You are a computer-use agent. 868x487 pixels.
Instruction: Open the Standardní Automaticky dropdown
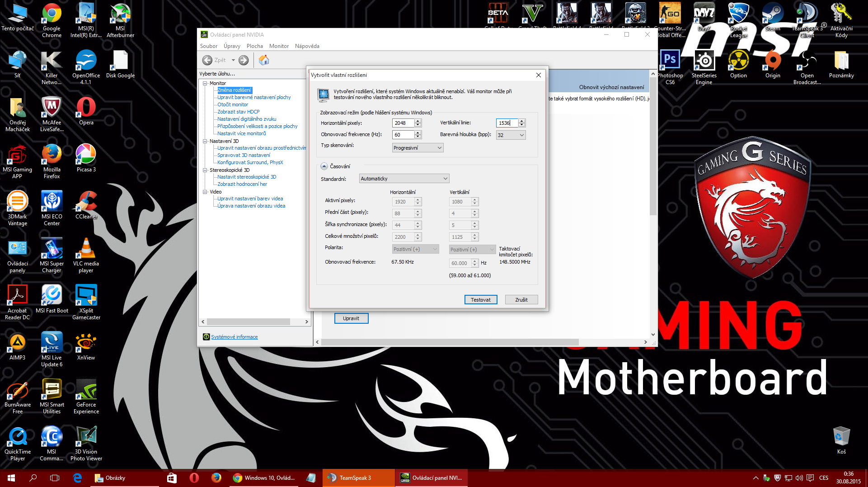click(x=404, y=179)
